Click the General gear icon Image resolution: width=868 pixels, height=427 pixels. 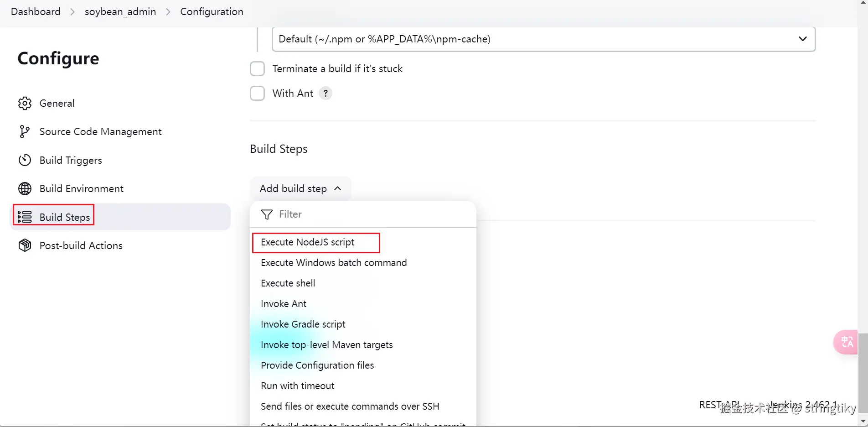25,104
